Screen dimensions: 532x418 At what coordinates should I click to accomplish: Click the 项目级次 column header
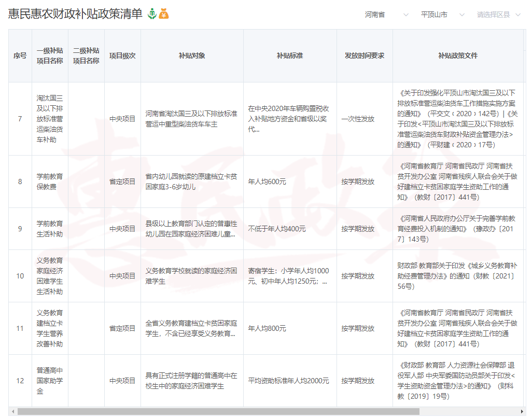(x=122, y=55)
